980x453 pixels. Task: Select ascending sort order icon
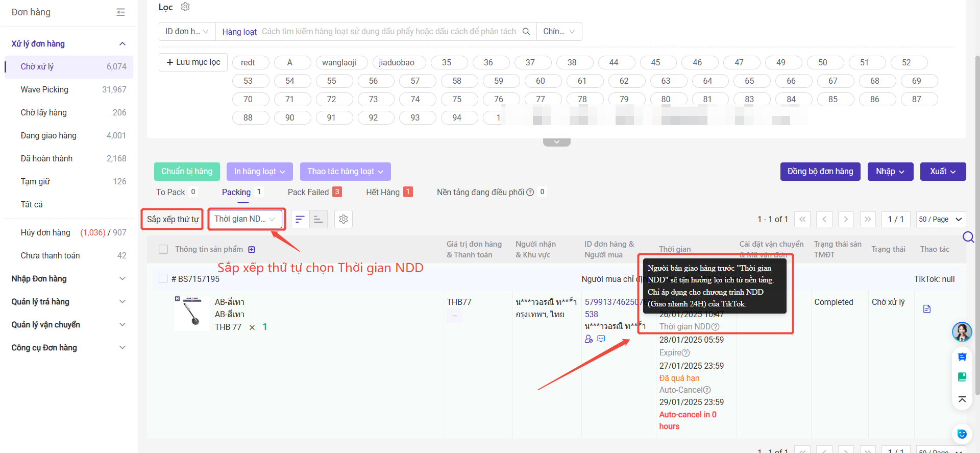click(x=318, y=219)
